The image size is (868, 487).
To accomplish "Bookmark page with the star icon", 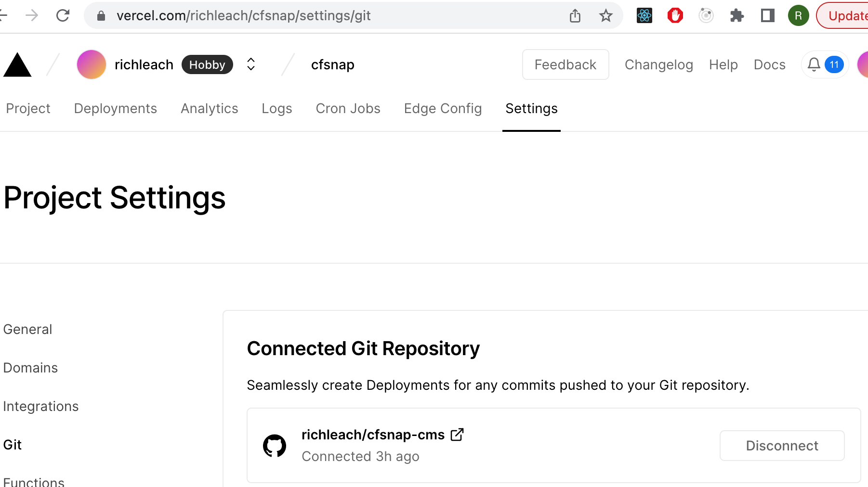I will (x=605, y=16).
